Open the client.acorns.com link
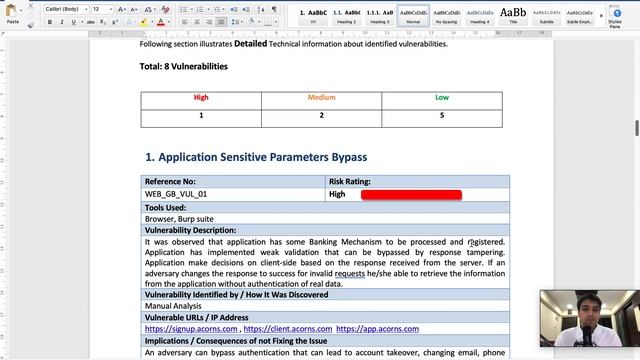The width and height of the screenshot is (640, 360). 288,329
